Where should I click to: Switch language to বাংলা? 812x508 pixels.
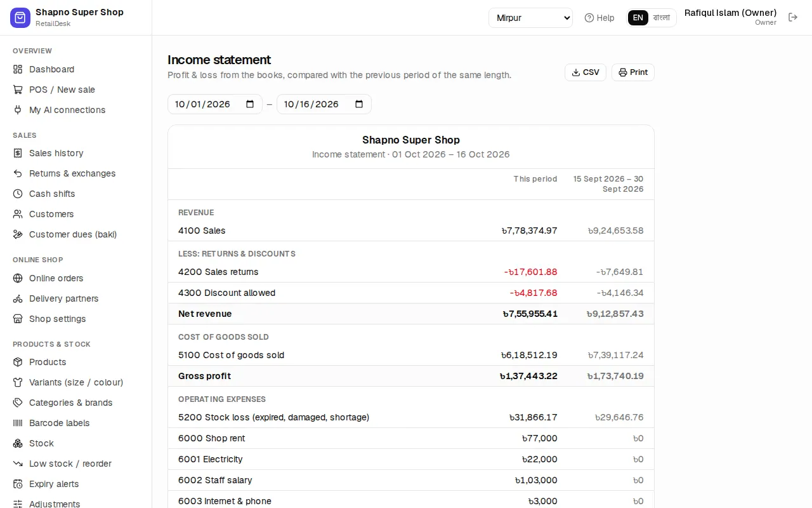(x=662, y=18)
